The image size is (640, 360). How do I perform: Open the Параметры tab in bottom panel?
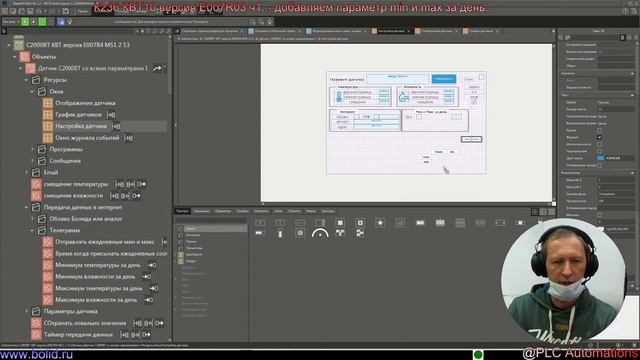(223, 211)
